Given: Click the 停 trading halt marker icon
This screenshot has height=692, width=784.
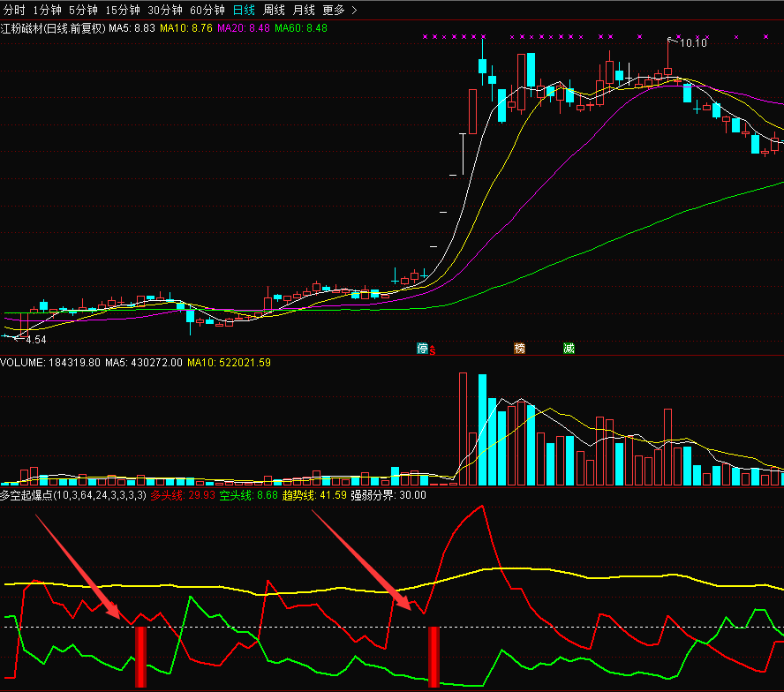Looking at the screenshot, I should [423, 348].
